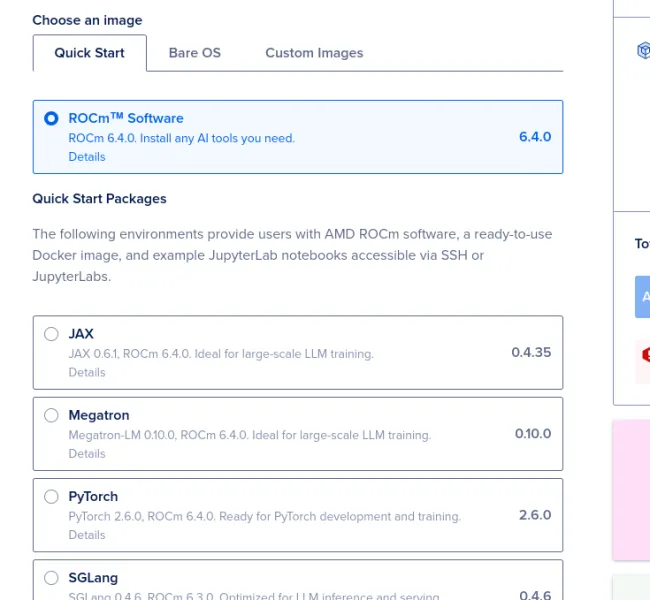Select the Megatron radio button

pos(51,415)
